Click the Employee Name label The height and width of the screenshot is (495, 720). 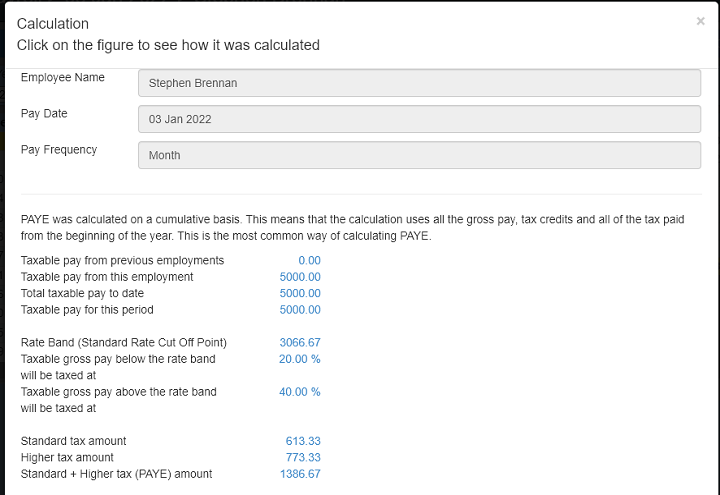click(62, 77)
